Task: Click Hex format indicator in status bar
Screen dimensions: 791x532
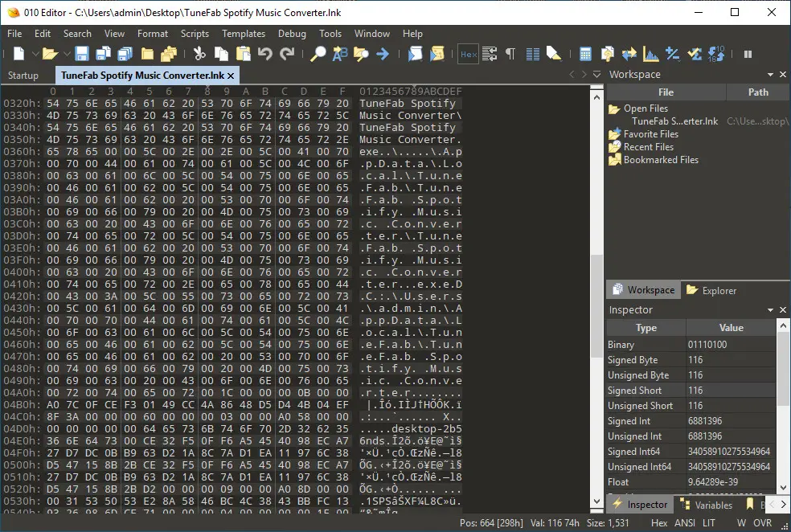Action: [659, 523]
